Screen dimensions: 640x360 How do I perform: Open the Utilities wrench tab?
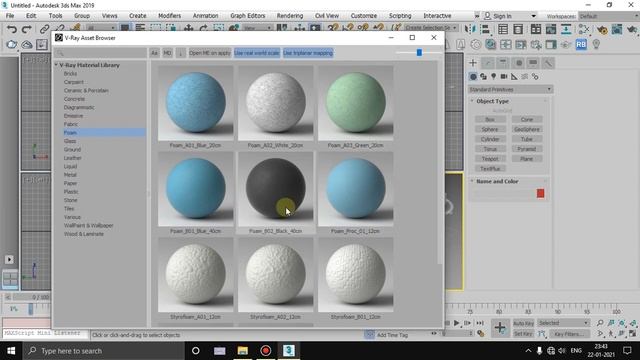pos(548,62)
